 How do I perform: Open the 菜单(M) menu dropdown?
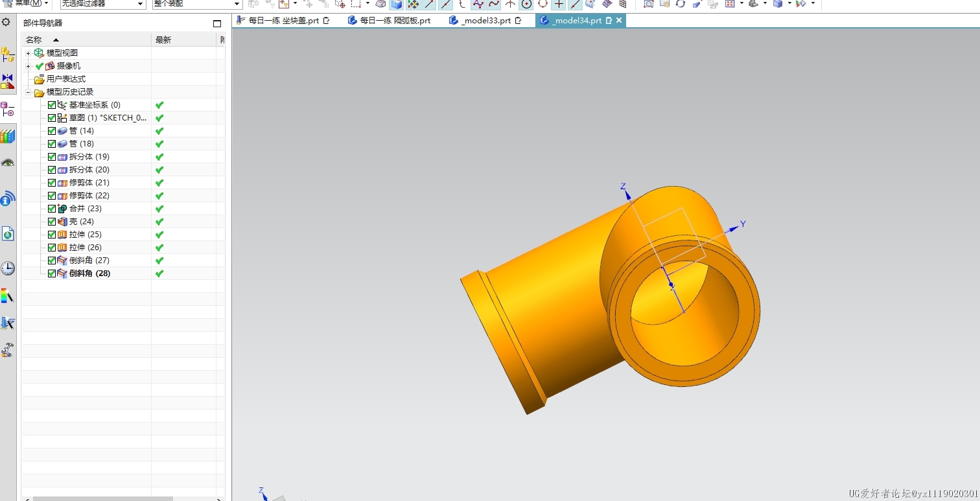(27, 4)
